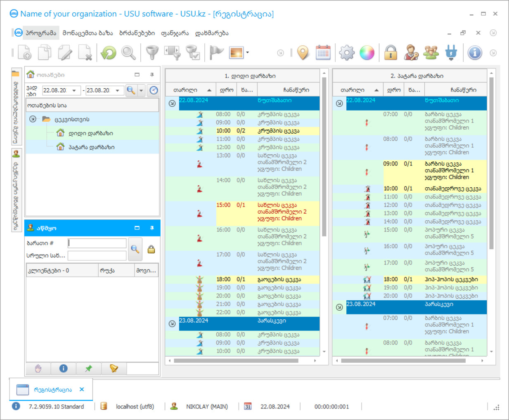Toggle pin on the აწმყო panel
Screen dimensions: 509x420
152,228
